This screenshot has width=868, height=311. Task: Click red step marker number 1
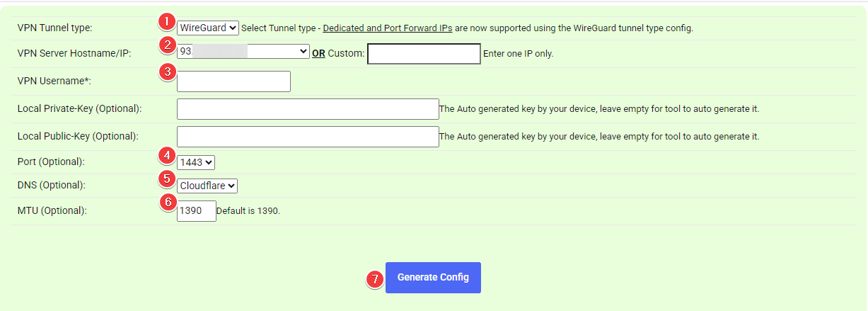coord(166,21)
